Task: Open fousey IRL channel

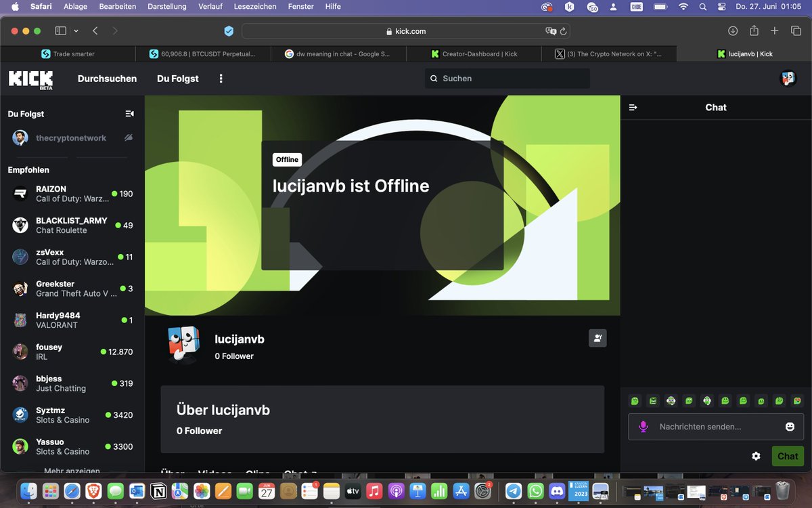Action: [72, 352]
